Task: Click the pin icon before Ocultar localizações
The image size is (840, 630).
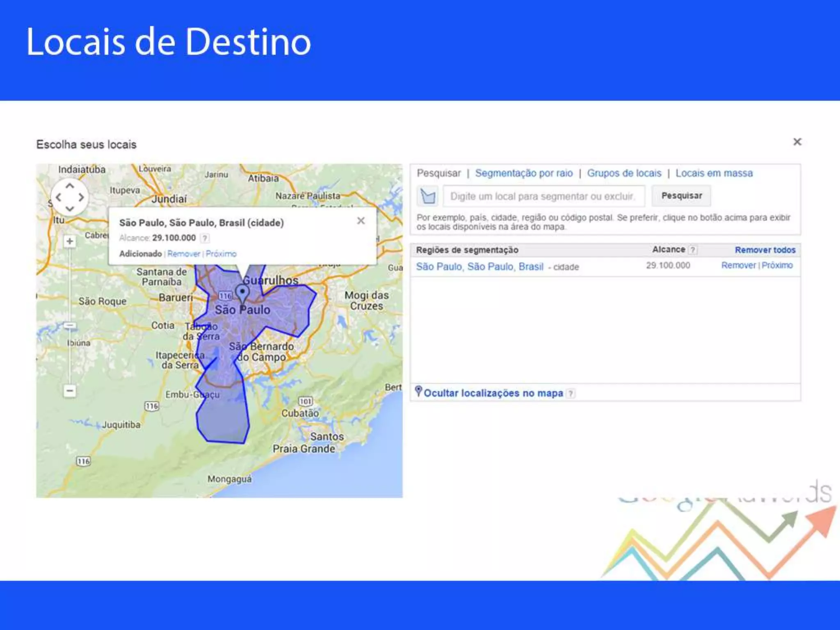Action: coord(418,391)
